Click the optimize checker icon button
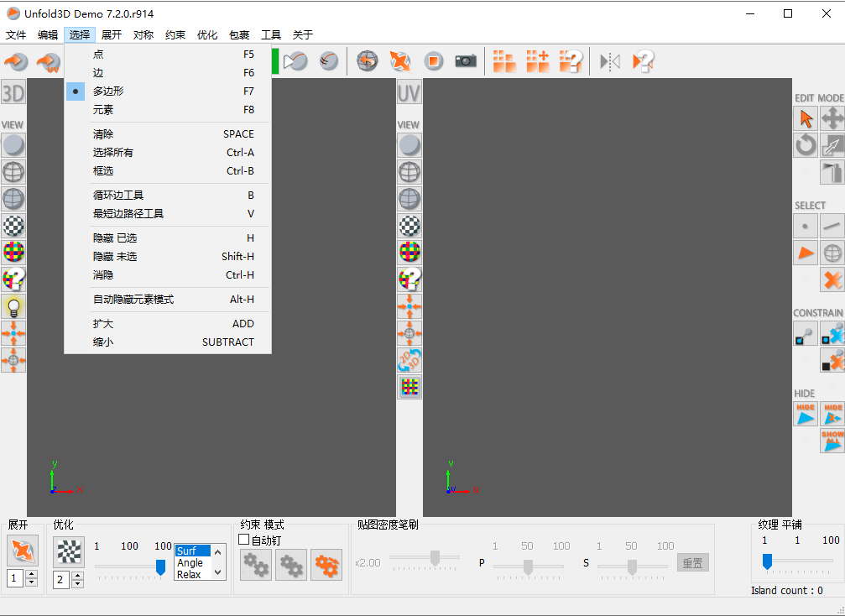The width and height of the screenshot is (845, 616). (x=69, y=552)
